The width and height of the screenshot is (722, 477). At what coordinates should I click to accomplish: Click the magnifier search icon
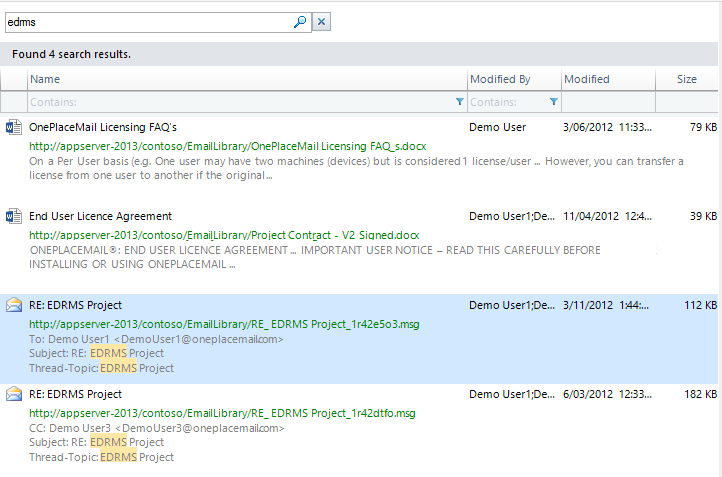coord(299,22)
